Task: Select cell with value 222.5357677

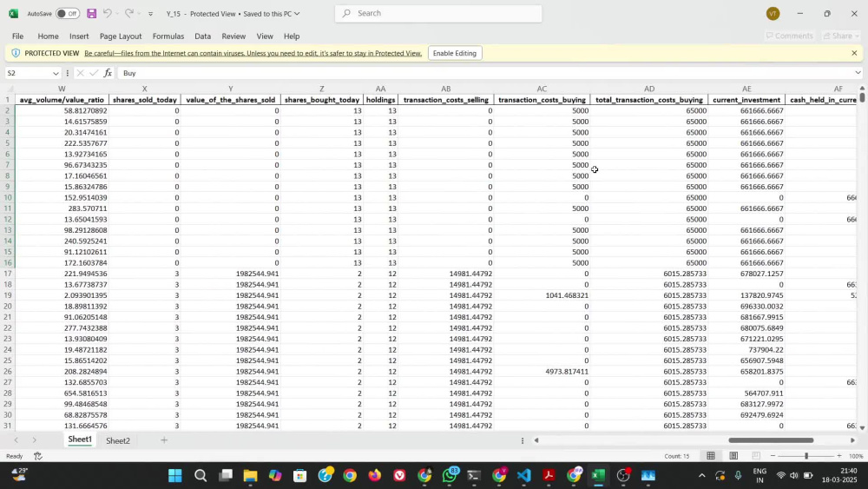Action: click(62, 143)
